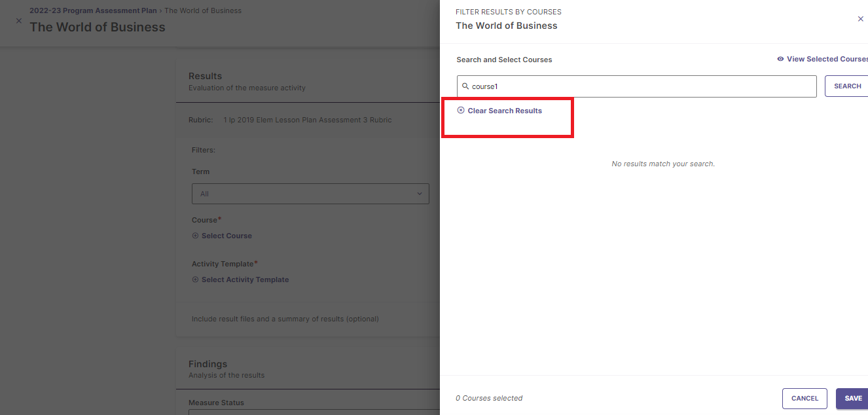Image resolution: width=868 pixels, height=415 pixels.
Task: Click the Save button
Action: pyautogui.click(x=854, y=398)
